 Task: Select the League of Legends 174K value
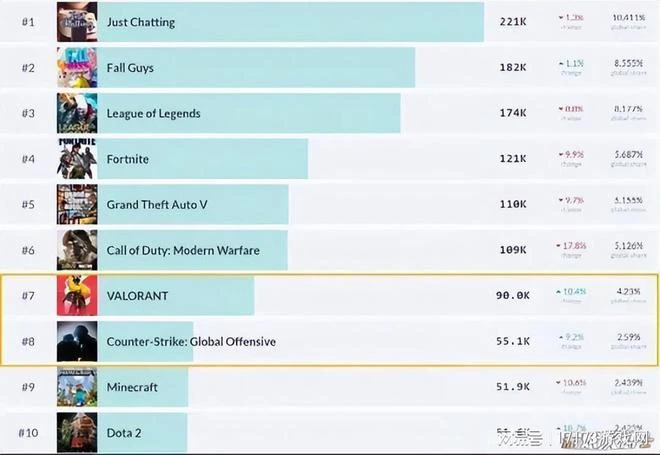[512, 113]
